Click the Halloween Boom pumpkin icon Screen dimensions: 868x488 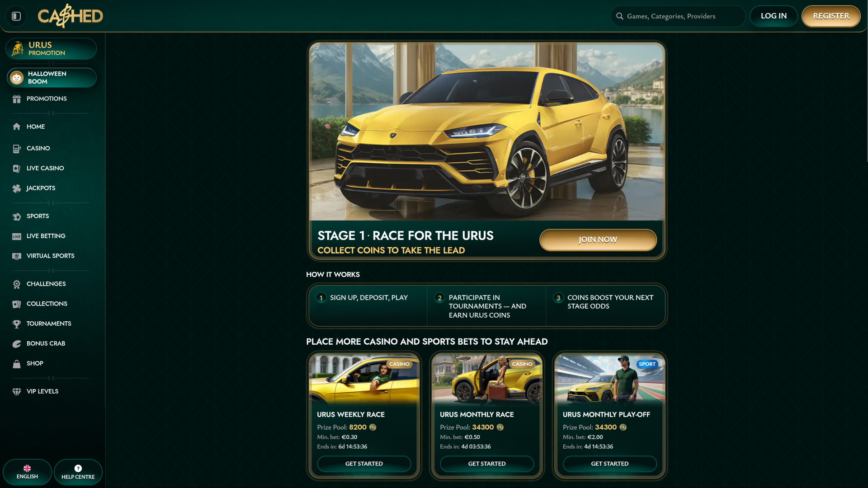17,77
